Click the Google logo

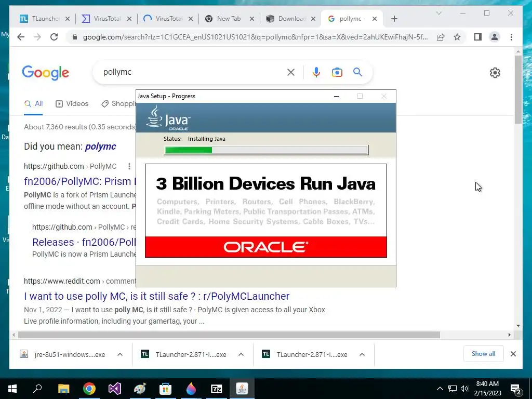(x=46, y=73)
